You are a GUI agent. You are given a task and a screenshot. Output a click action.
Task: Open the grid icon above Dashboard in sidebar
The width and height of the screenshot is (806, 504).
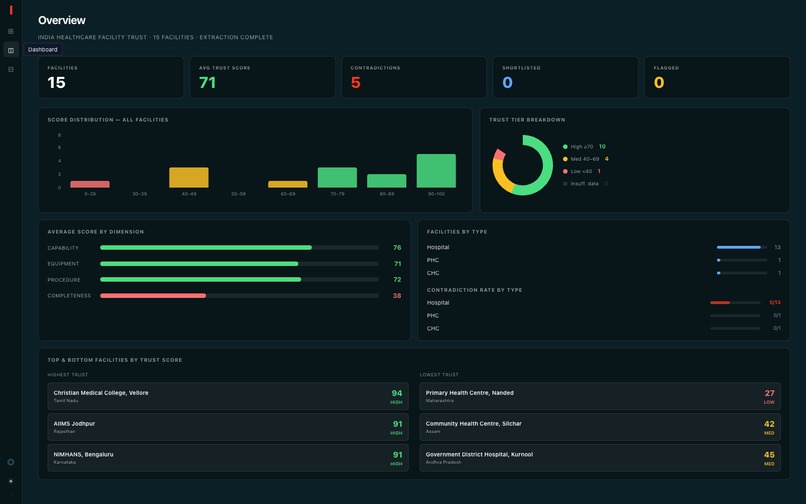pyautogui.click(x=11, y=31)
